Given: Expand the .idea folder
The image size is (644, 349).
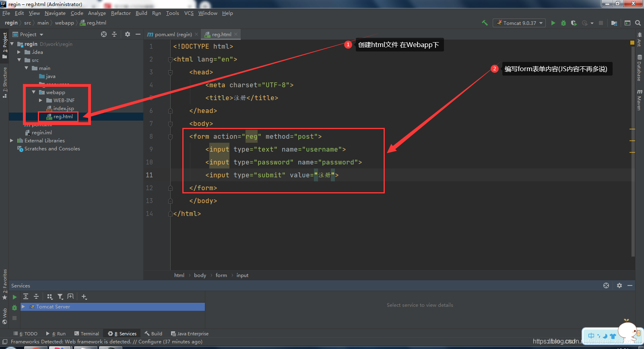Looking at the screenshot, I should click(19, 52).
